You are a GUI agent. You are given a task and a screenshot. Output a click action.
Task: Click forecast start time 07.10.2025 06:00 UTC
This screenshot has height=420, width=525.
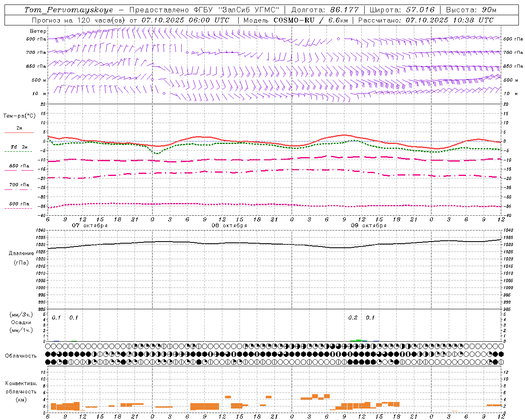pos(185,20)
